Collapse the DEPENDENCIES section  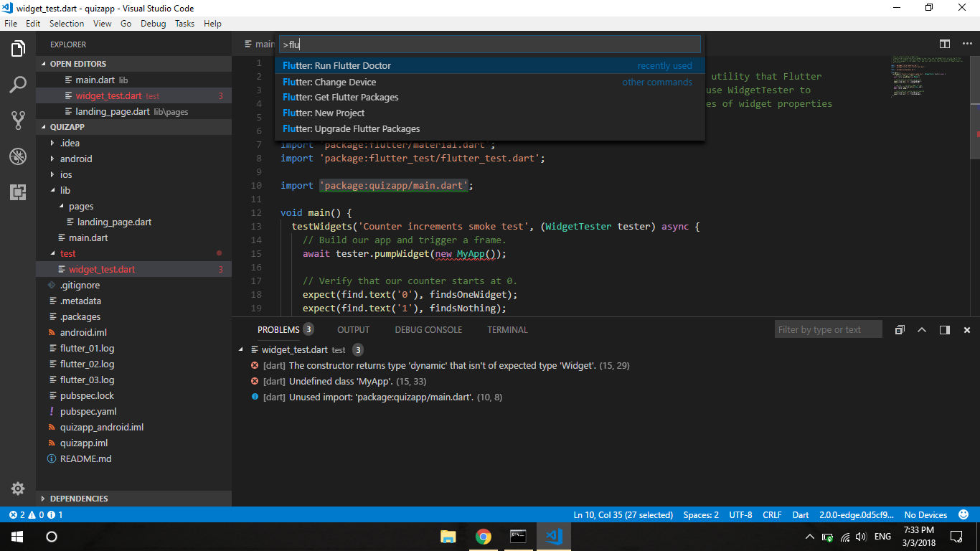[79, 498]
